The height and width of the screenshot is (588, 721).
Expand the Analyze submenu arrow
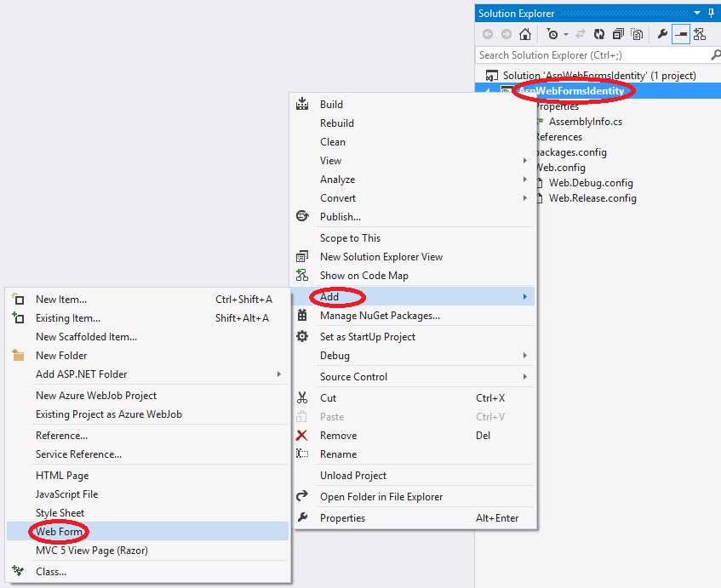(x=525, y=180)
